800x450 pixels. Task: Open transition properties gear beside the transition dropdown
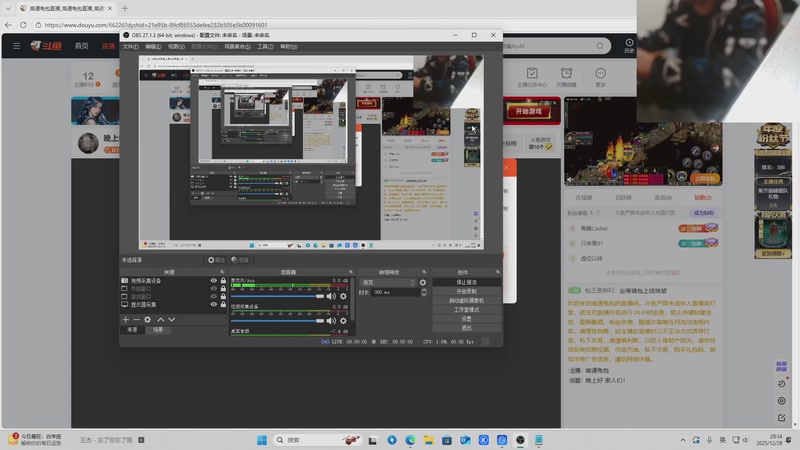pyautogui.click(x=423, y=282)
